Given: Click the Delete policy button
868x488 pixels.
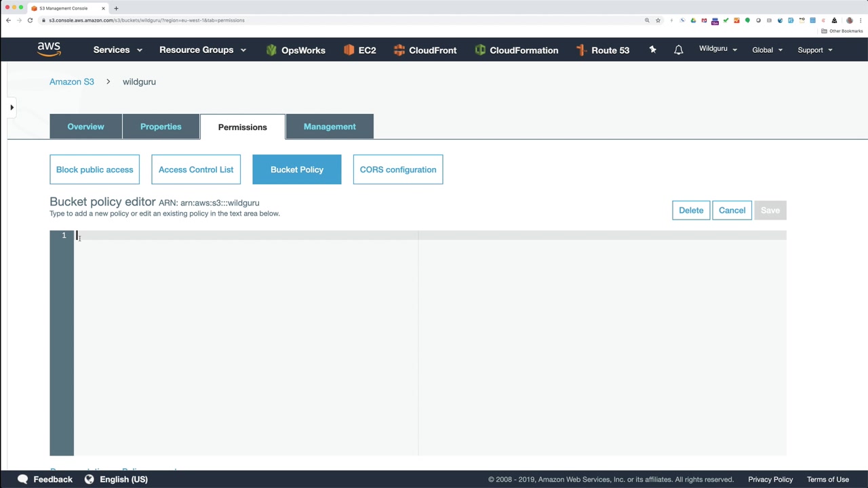Looking at the screenshot, I should coord(691,210).
